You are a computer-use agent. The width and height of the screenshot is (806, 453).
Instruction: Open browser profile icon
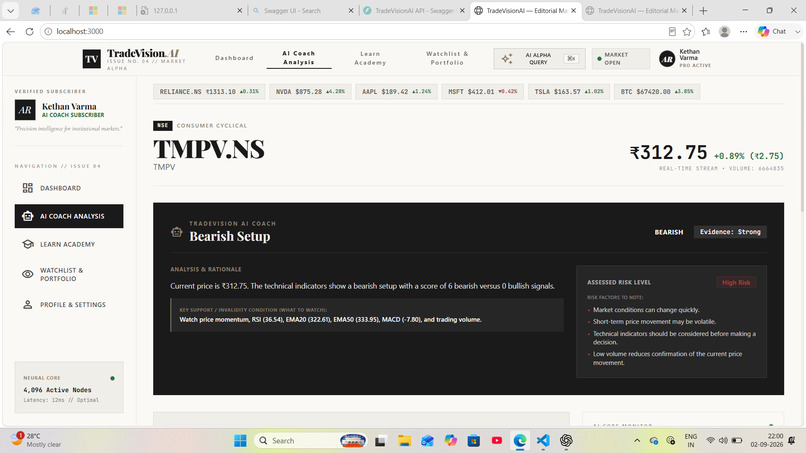725,31
